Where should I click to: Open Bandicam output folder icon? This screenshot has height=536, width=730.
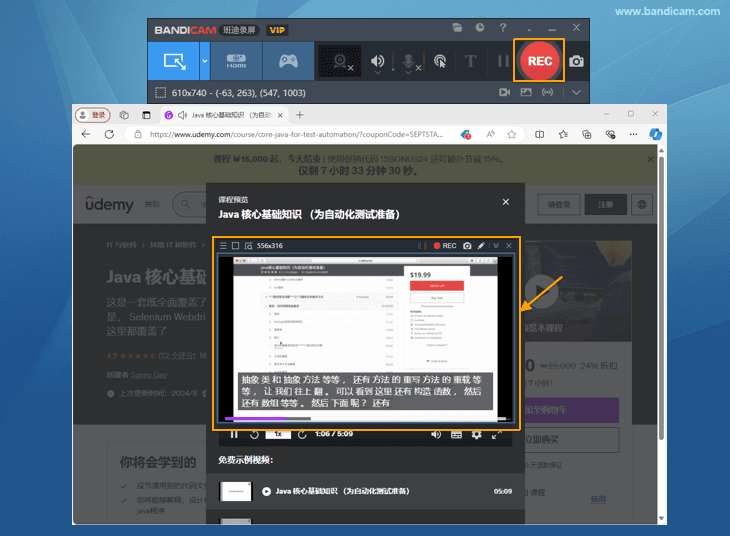(457, 28)
